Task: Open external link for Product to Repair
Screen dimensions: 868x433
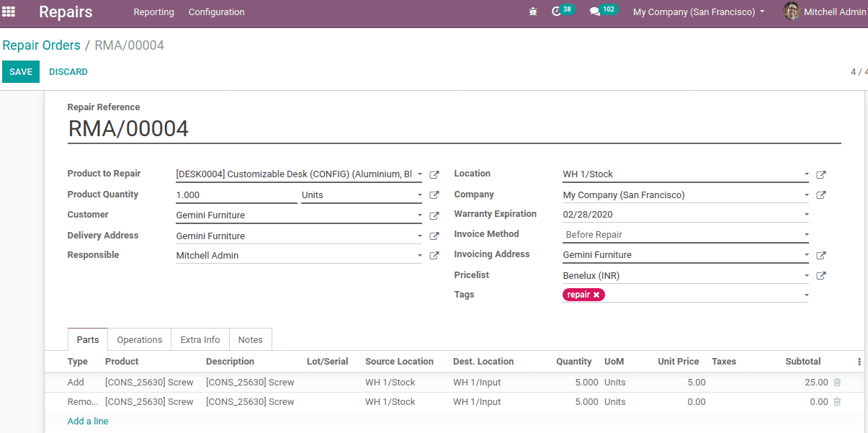Action: 434,175
